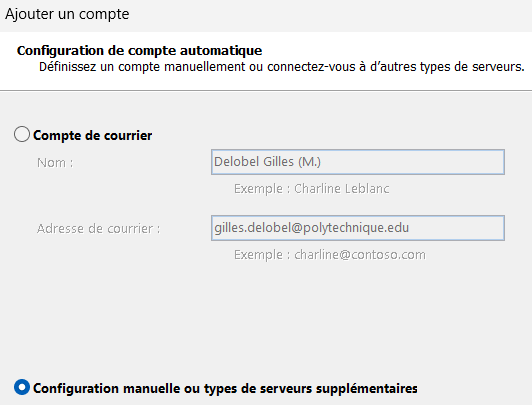The image size is (532, 405).
Task: Click the "Exemple : Charline Leblanc" hint text
Action: (x=311, y=189)
